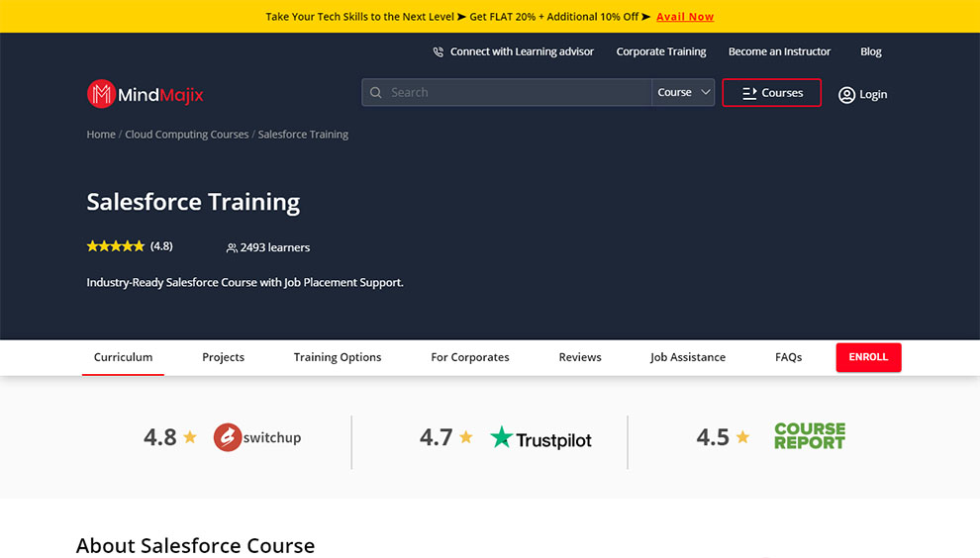Click the 4.8 SwitchUp rating number
The height and width of the screenshot is (558, 980).
(x=160, y=436)
